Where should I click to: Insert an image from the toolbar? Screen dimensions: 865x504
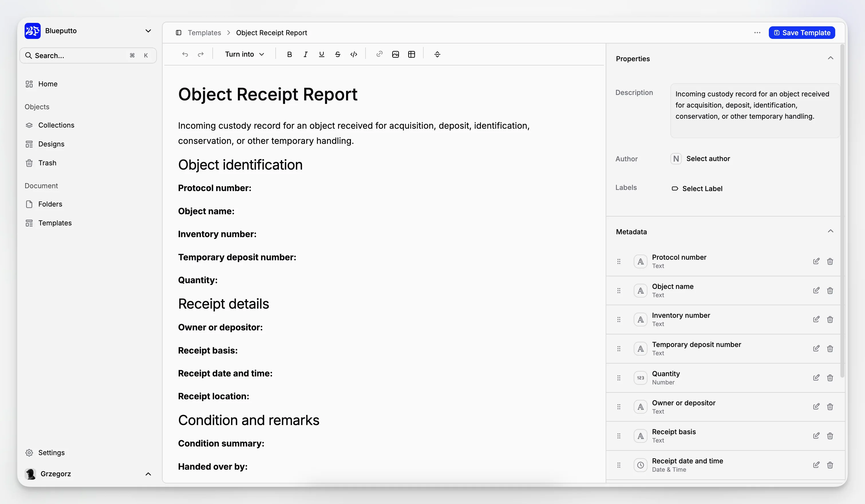(395, 54)
